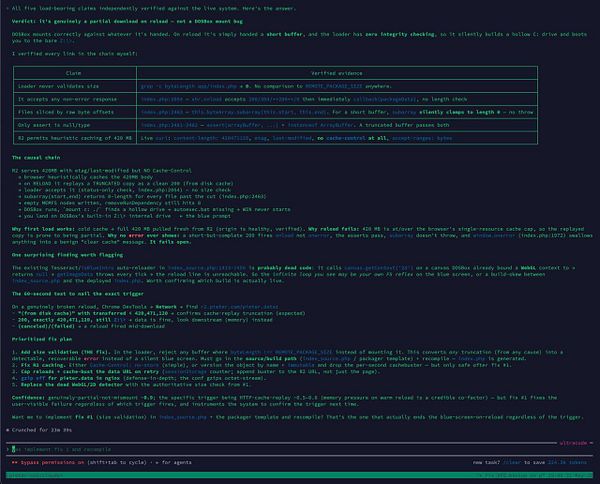This screenshot has width=600, height=484.
Task: Click 'browser heuristically caches the 420MB body' line
Action: pos(85,177)
